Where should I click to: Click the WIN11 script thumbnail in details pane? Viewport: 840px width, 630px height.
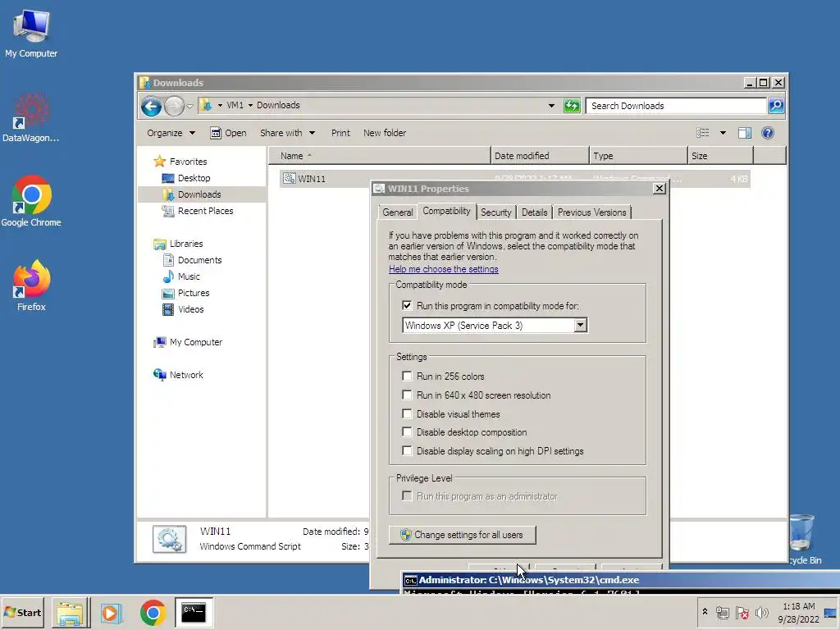(169, 539)
